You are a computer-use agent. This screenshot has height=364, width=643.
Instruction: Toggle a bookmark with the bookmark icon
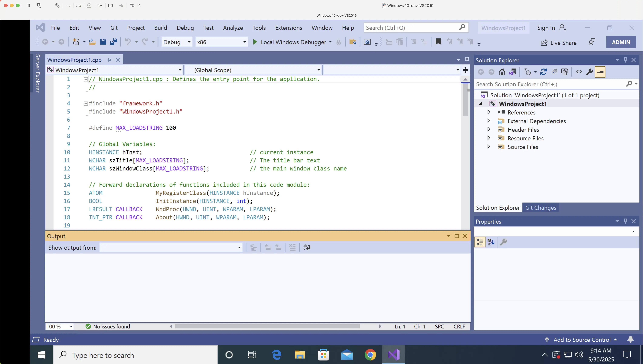pos(438,42)
